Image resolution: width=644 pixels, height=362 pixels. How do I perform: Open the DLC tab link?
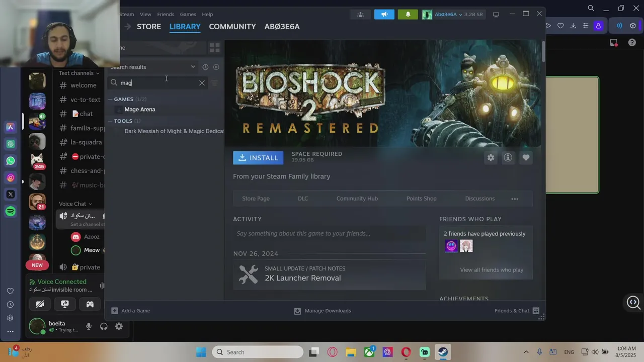[x=303, y=199]
